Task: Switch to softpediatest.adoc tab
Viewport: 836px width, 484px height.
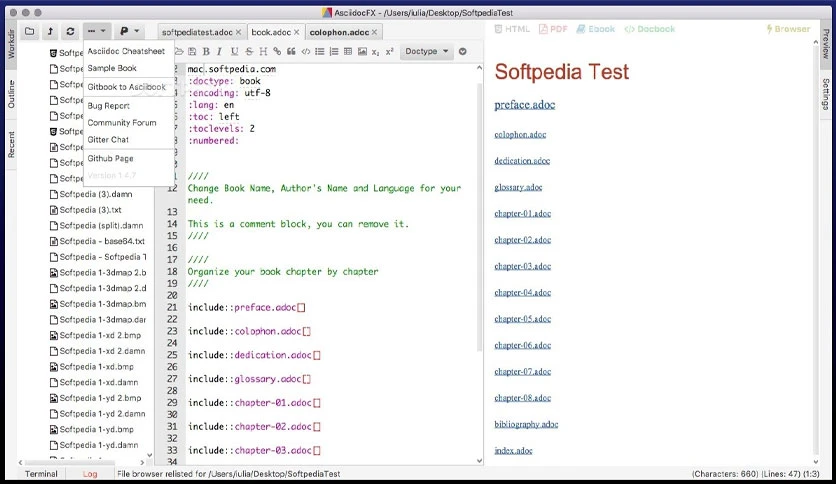Action: pos(197,33)
